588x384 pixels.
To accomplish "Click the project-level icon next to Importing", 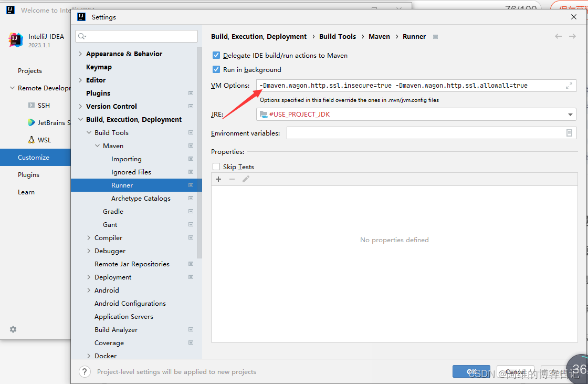I will 191,159.
